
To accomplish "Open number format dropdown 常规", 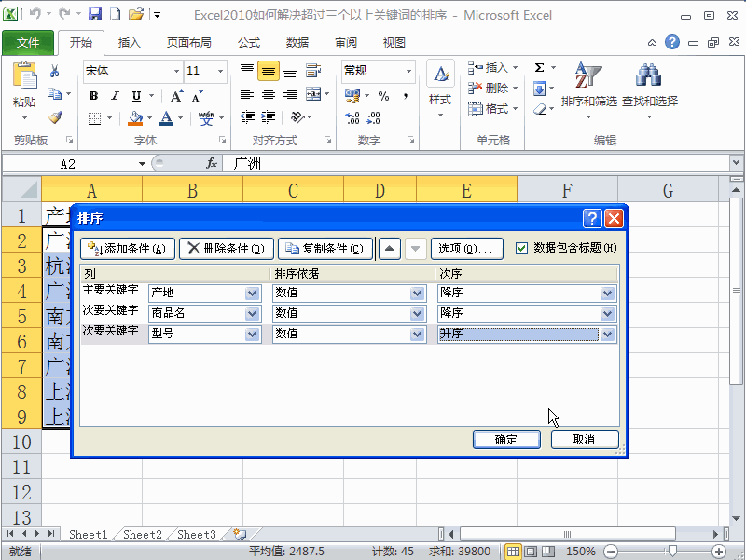I will pyautogui.click(x=408, y=72).
